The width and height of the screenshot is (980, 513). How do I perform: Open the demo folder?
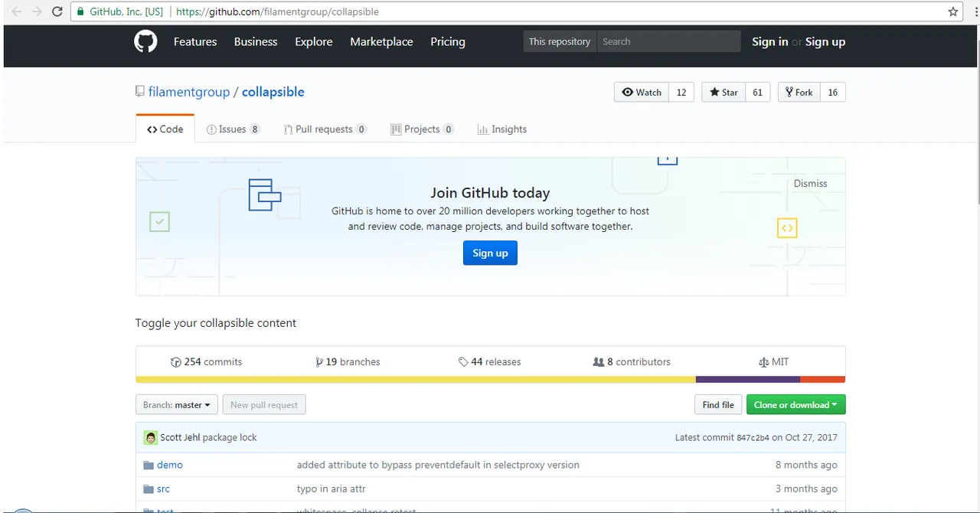170,465
